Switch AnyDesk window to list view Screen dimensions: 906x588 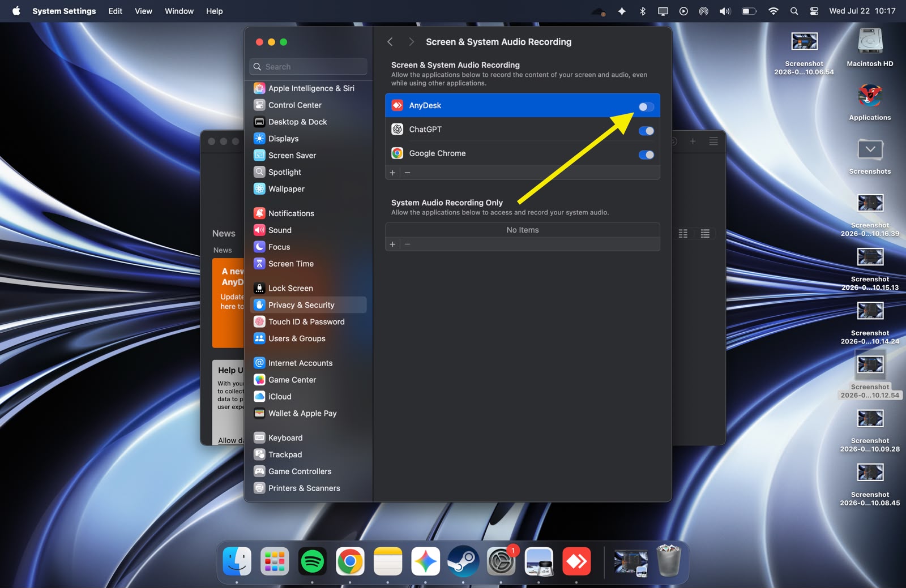pyautogui.click(x=705, y=233)
